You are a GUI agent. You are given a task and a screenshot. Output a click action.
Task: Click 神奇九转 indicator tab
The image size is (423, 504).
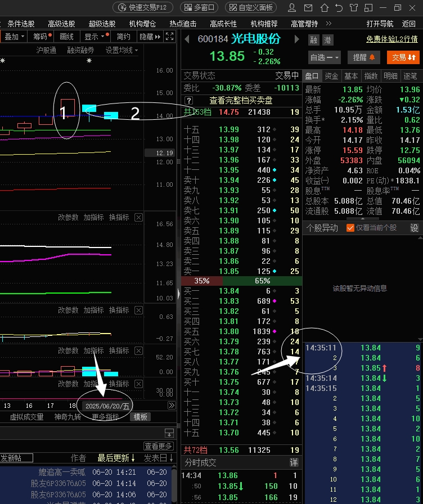click(67, 417)
